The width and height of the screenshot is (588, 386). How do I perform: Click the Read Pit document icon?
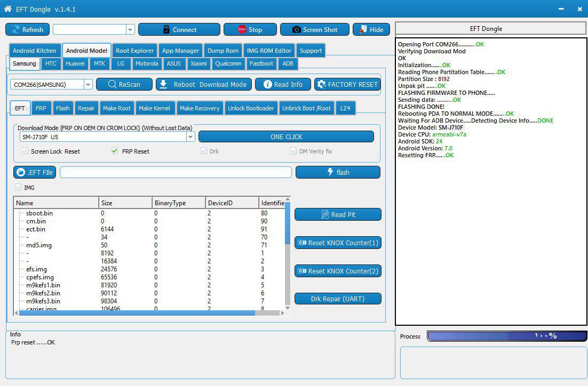pyautogui.click(x=324, y=214)
